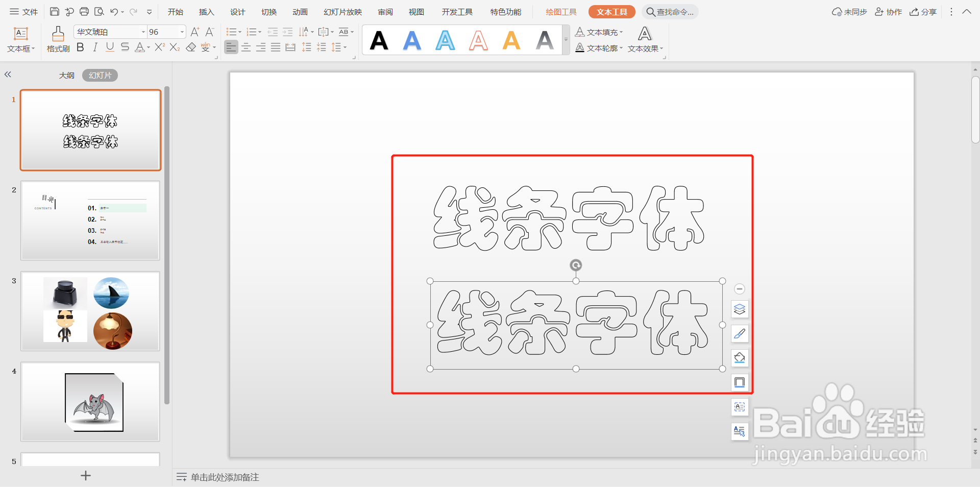Undo the last action

coord(114,12)
